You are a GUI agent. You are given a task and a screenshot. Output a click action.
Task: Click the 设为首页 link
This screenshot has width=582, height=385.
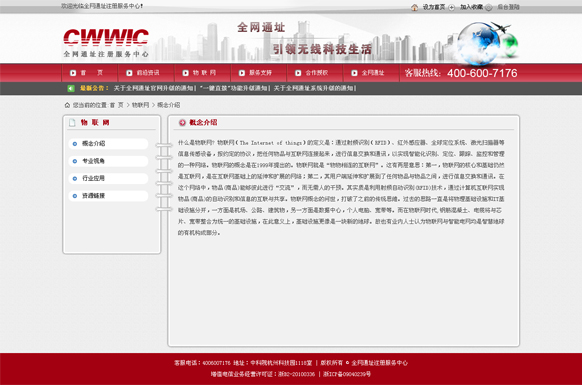click(x=434, y=7)
